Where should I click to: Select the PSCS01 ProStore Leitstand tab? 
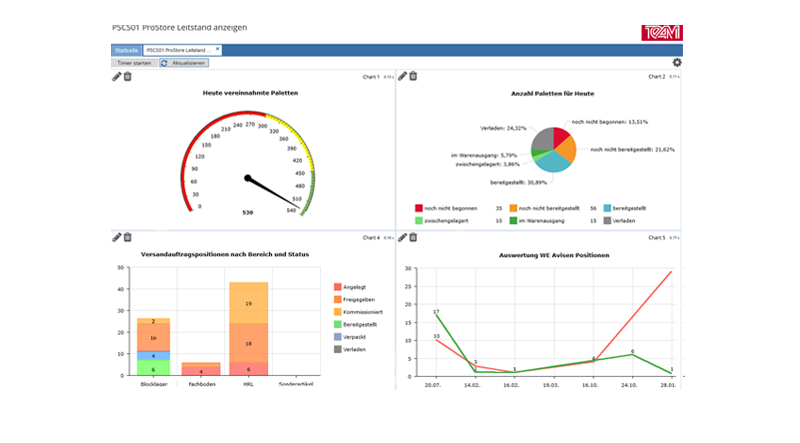coord(178,49)
